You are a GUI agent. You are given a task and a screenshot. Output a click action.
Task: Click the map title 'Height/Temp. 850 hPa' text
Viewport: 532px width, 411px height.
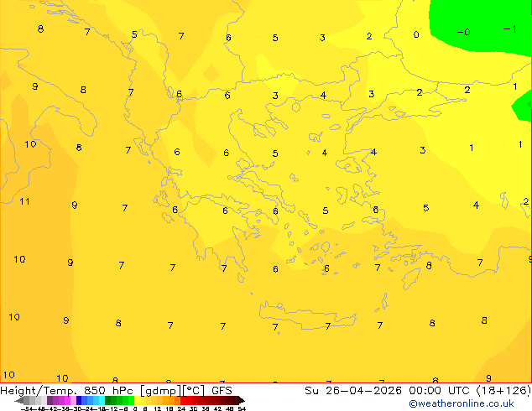pyautogui.click(x=67, y=391)
